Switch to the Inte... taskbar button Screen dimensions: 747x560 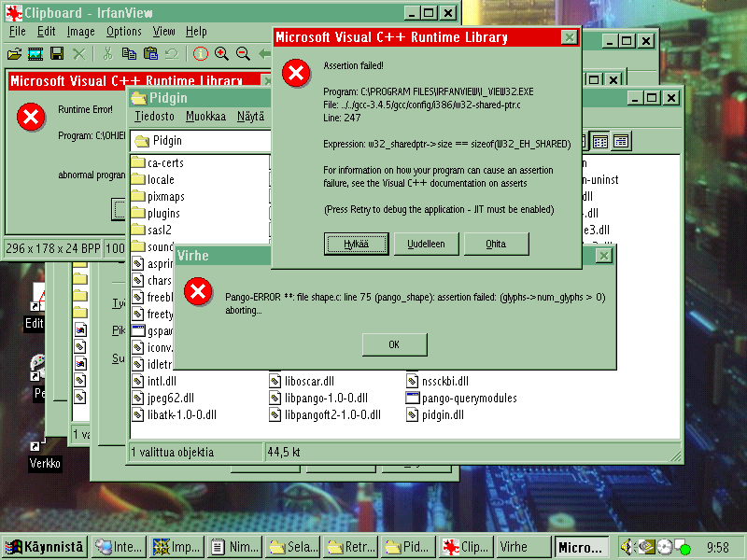(x=120, y=547)
